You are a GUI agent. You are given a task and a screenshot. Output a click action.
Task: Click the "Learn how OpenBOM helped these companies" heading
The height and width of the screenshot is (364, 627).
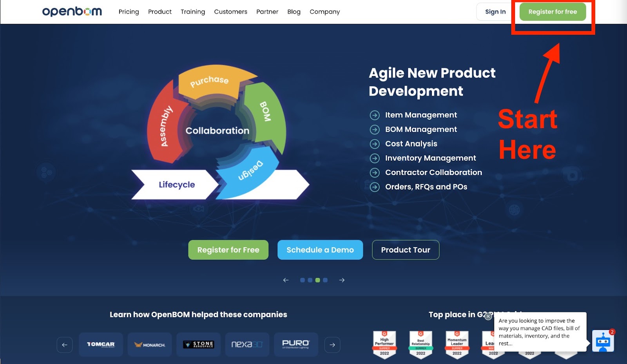click(198, 315)
